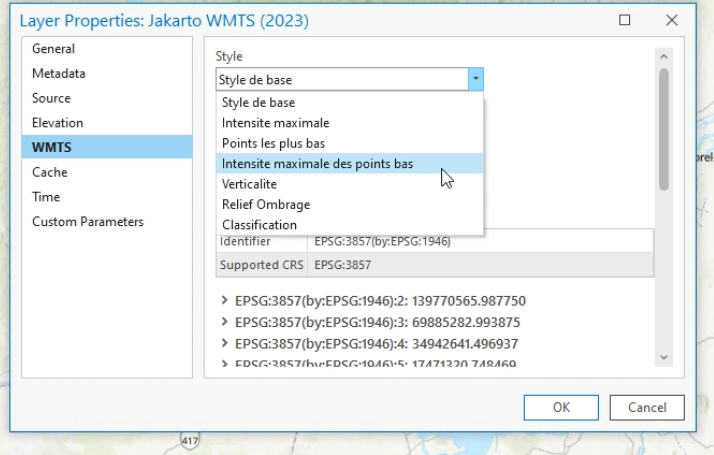This screenshot has width=714, height=455.
Task: Open the Custom Parameters tab
Action: pos(88,221)
